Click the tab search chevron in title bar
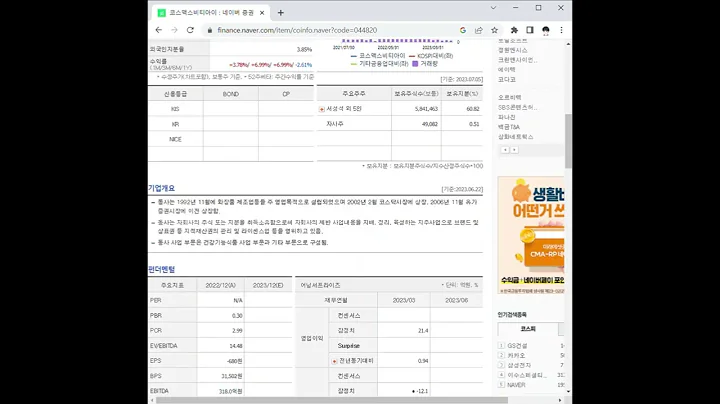Image resolution: width=720 pixels, height=404 pixels. (493, 8)
